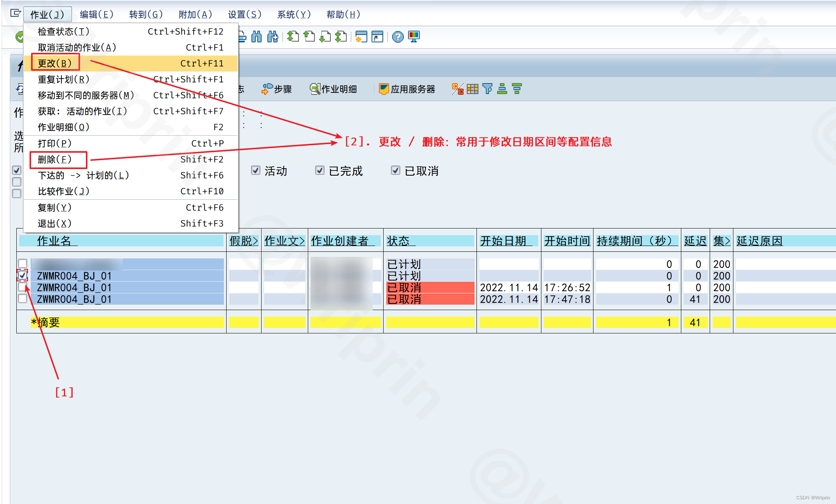Open the 系统(Y) menu
836x504 pixels.
(294, 14)
